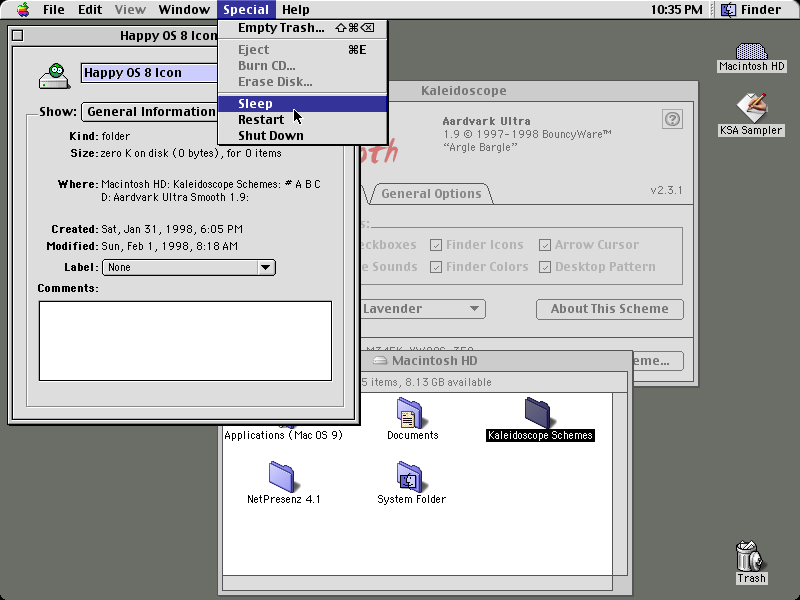The image size is (800, 600).
Task: Open the Lavender color popup in Kaleidoscope
Action: pos(422,309)
